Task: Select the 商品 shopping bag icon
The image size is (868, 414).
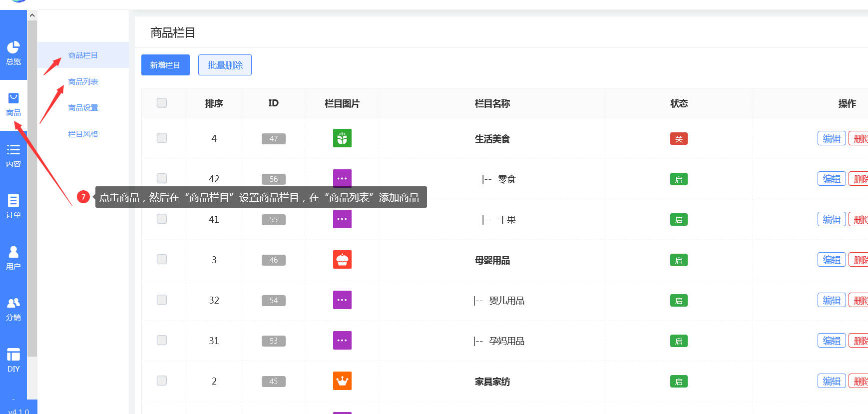Action: point(13,98)
